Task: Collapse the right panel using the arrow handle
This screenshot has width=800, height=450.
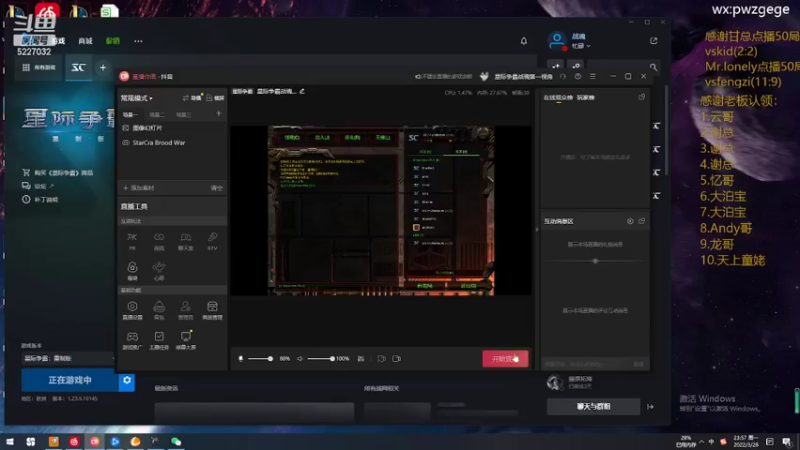Action: point(537,230)
